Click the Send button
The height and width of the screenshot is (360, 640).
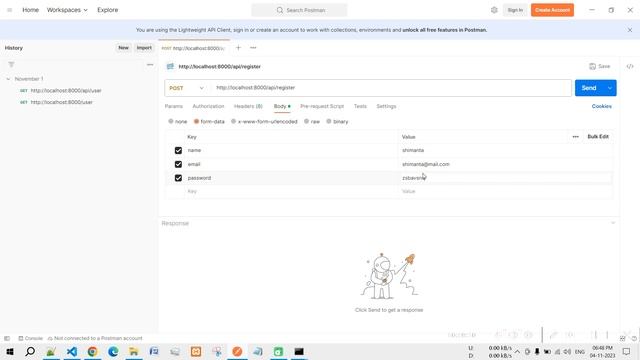589,88
